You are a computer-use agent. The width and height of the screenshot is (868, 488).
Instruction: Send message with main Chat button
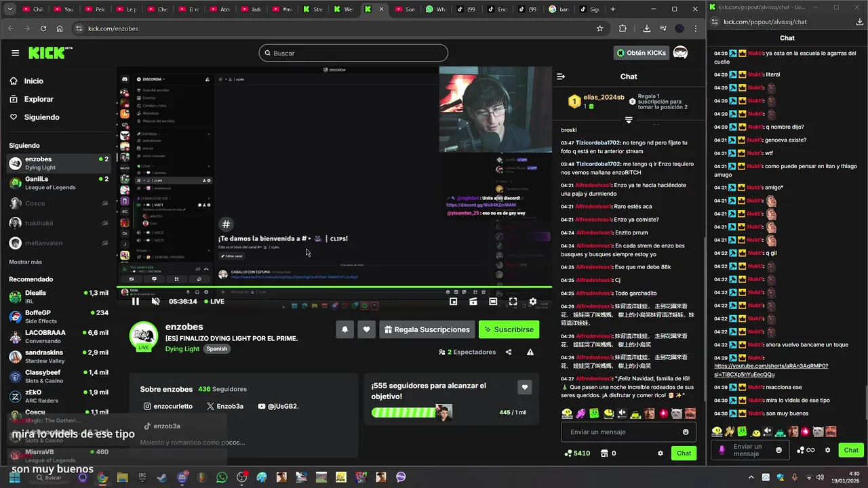684,453
